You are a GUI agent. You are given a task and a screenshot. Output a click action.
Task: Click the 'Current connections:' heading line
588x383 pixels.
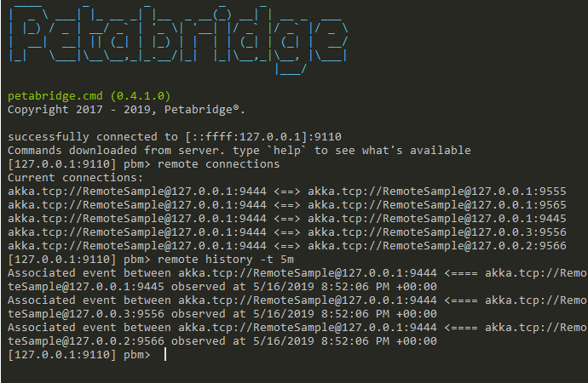tap(75, 178)
